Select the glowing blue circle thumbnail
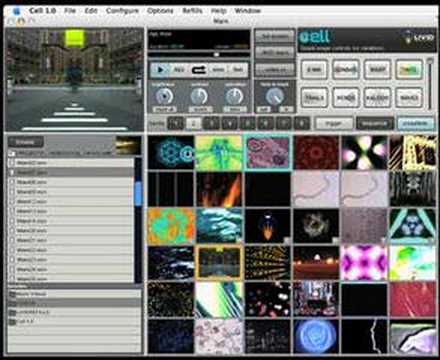 point(316,336)
